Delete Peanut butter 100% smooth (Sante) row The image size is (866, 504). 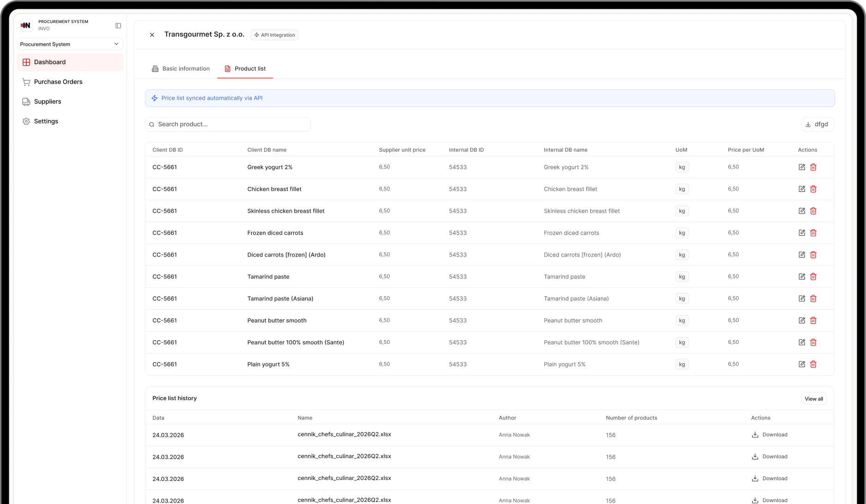click(x=813, y=342)
